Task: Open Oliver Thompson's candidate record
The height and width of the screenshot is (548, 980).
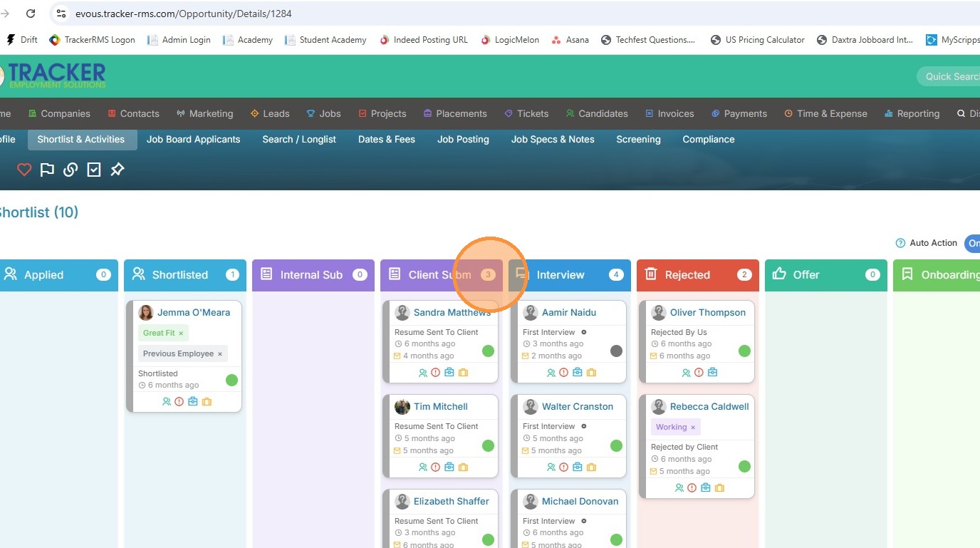Action: [708, 313]
